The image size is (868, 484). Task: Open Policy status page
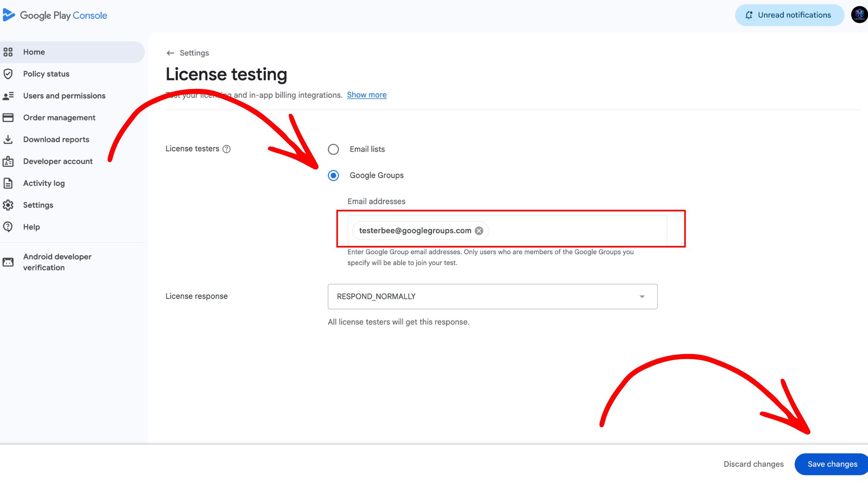(x=72, y=74)
